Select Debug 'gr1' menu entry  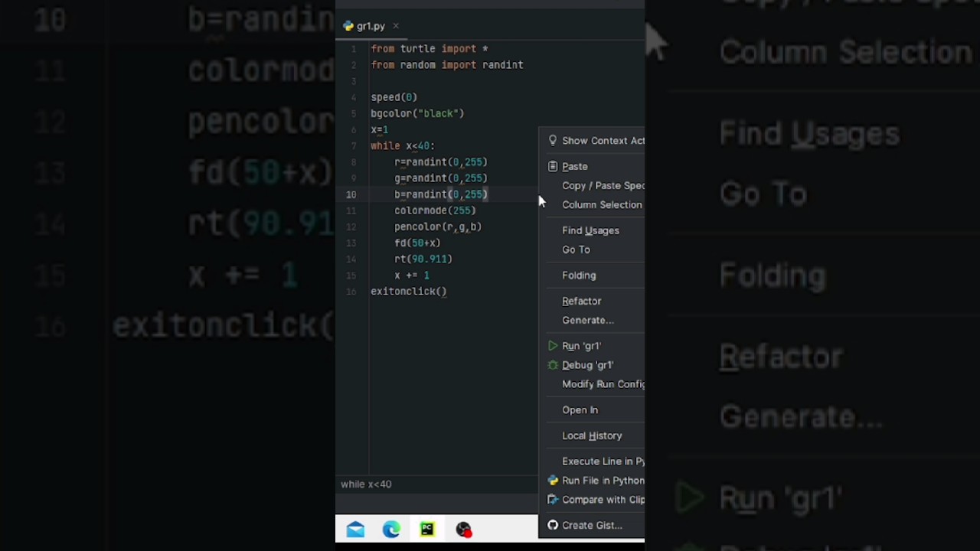587,365
